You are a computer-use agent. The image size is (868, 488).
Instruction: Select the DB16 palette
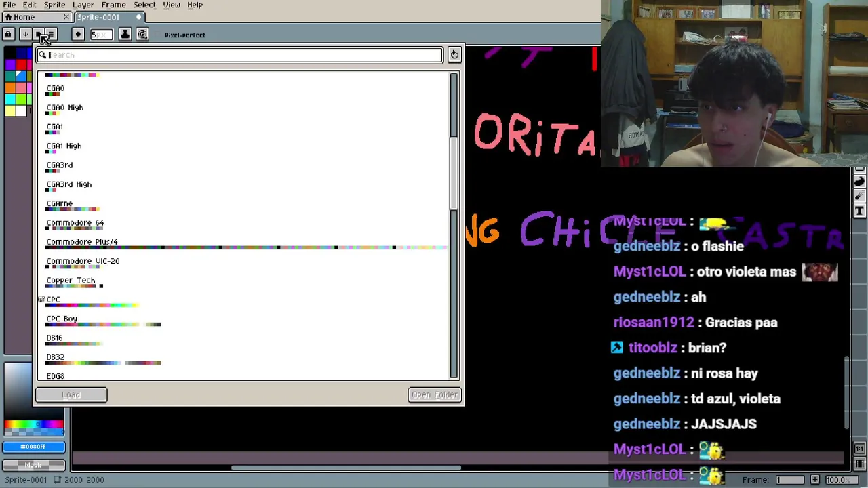[244, 340]
